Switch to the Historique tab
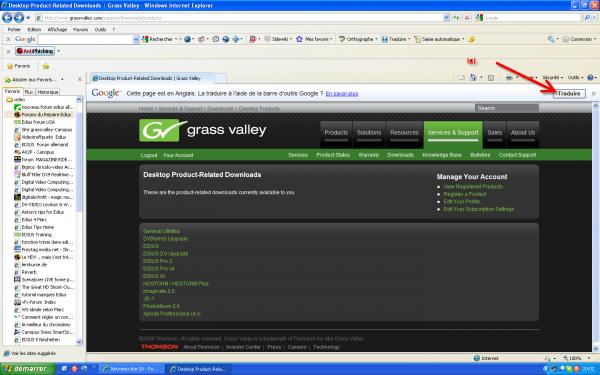The height and width of the screenshot is (375, 600). 48,92
